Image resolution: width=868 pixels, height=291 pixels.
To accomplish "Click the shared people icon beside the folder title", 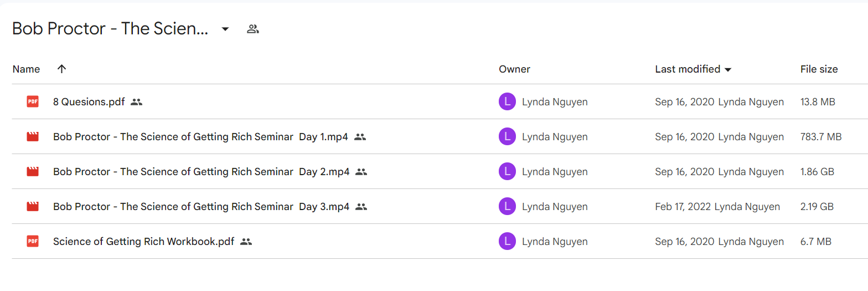I will (x=253, y=29).
